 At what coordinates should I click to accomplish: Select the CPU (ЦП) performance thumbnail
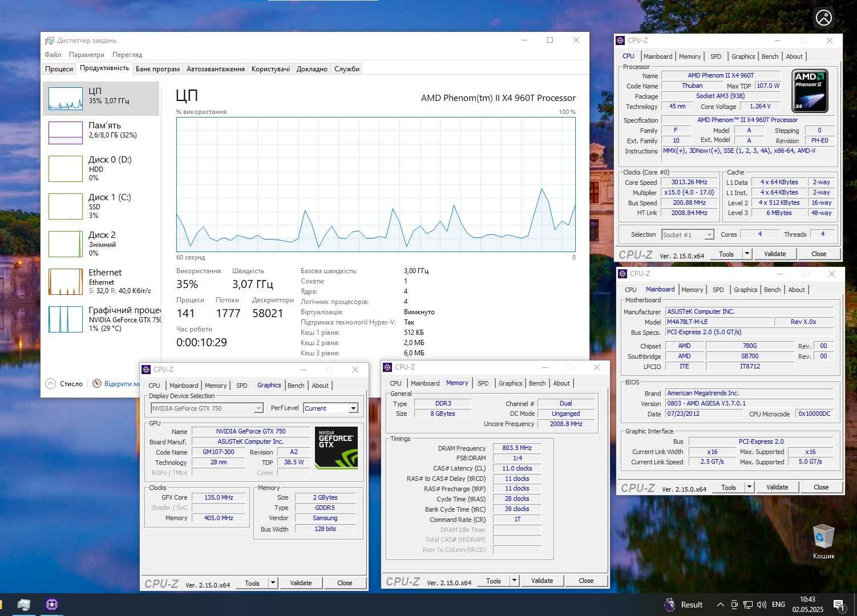point(101,98)
